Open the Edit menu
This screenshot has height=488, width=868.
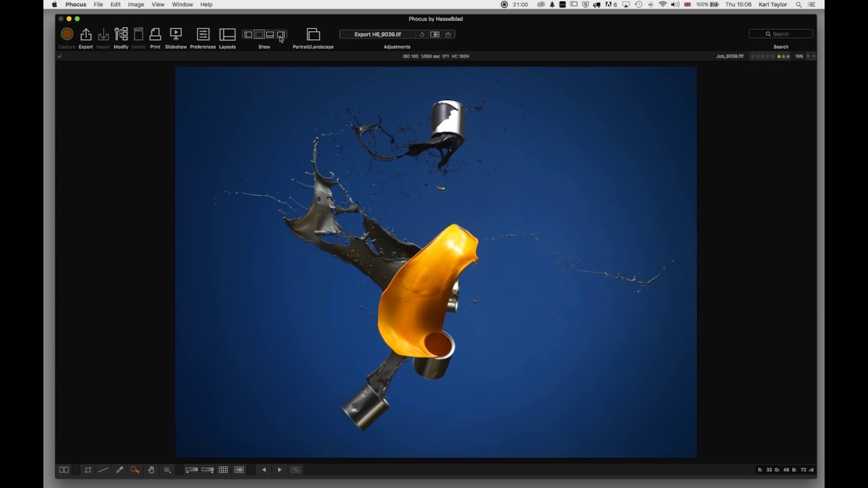pyautogui.click(x=116, y=5)
